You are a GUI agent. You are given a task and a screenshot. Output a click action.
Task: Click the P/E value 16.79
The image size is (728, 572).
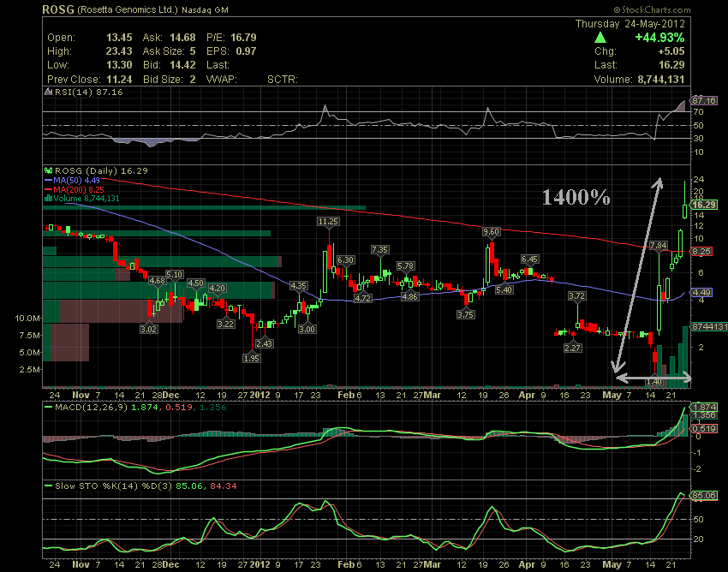(x=243, y=38)
